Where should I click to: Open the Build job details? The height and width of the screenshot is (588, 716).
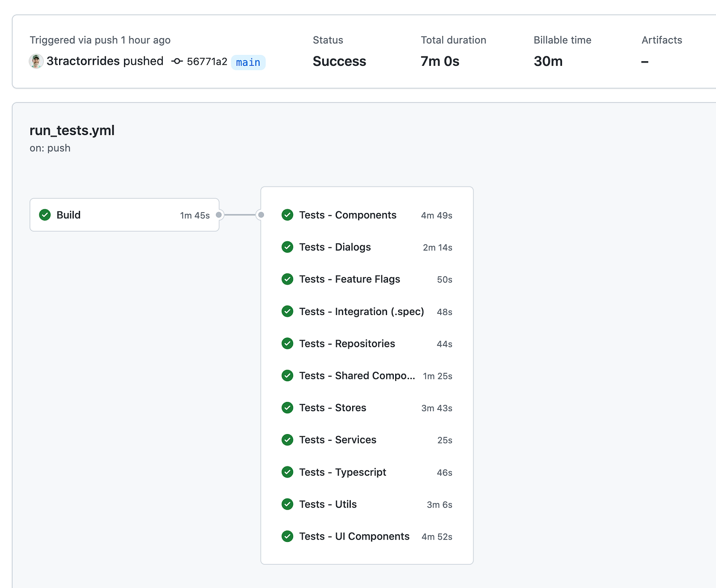[68, 215]
